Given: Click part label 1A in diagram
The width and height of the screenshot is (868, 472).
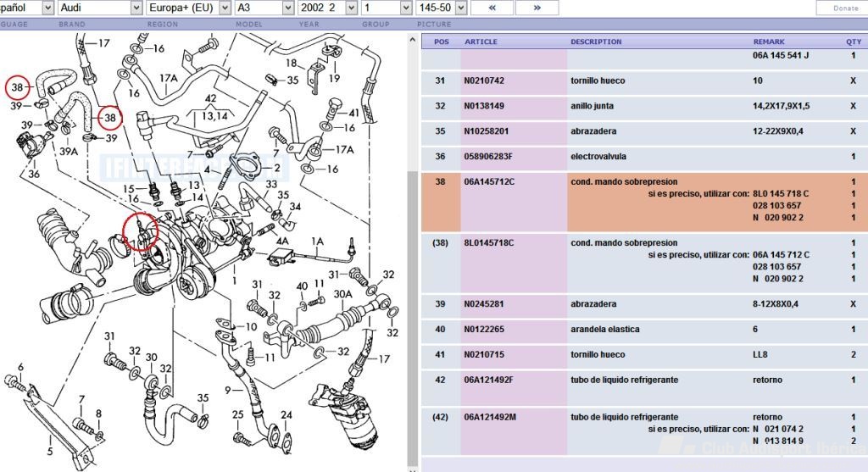Looking at the screenshot, I should point(317,242).
